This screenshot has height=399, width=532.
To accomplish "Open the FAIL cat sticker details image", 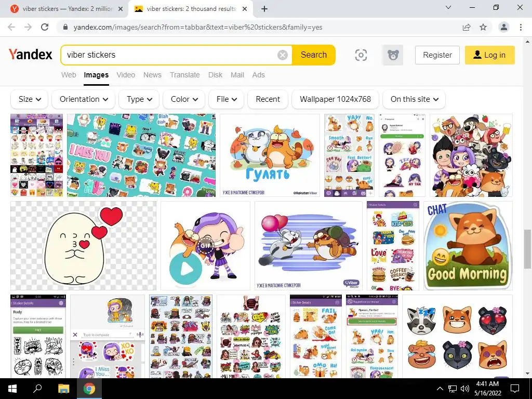I will pos(316,336).
